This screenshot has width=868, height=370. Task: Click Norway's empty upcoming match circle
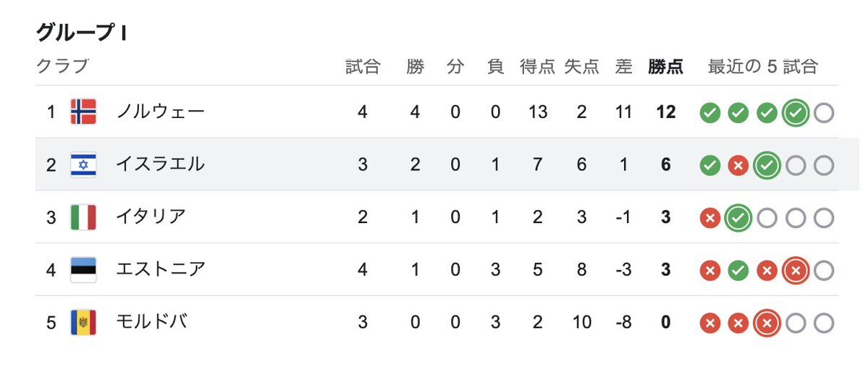(824, 113)
